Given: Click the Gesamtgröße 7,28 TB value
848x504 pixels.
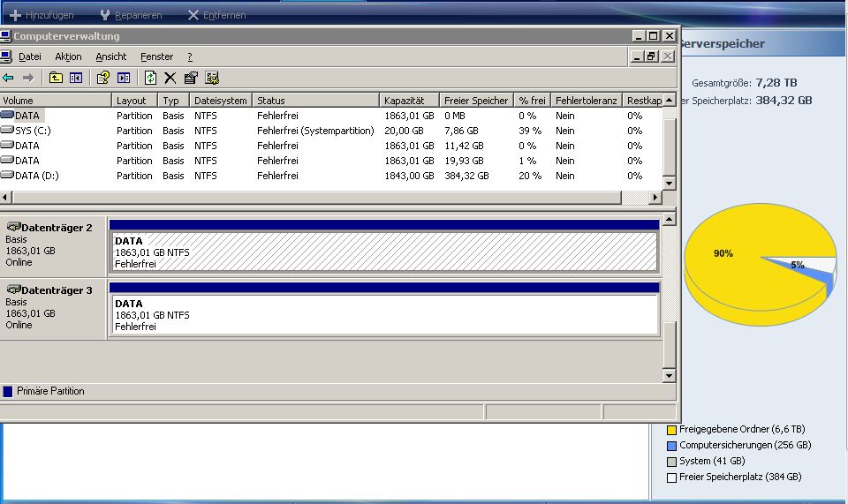Looking at the screenshot, I should click(776, 83).
